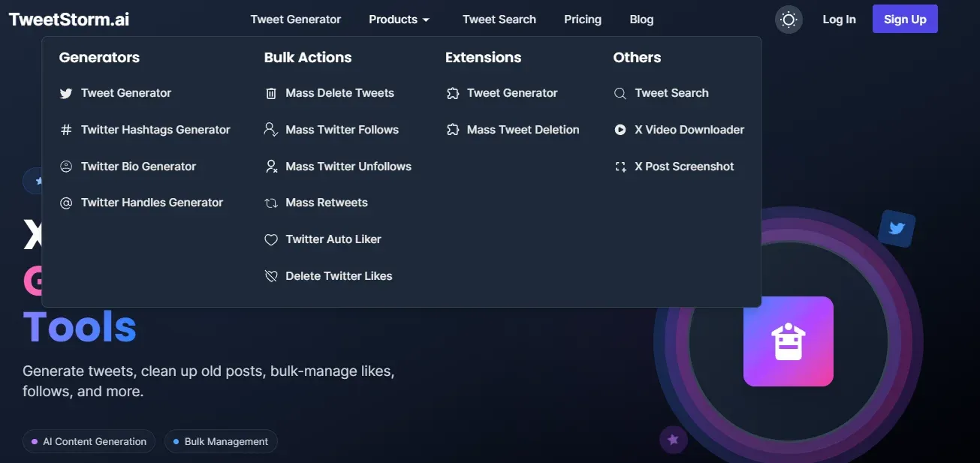Click the AI Content Generation filter pill
Screen dimensions: 980x463
click(88, 441)
